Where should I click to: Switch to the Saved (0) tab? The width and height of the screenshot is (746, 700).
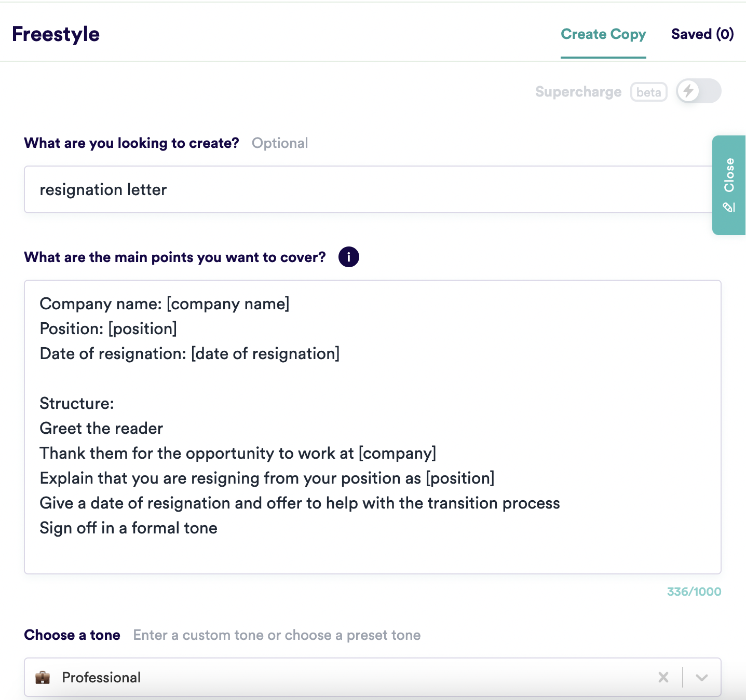pyautogui.click(x=702, y=34)
